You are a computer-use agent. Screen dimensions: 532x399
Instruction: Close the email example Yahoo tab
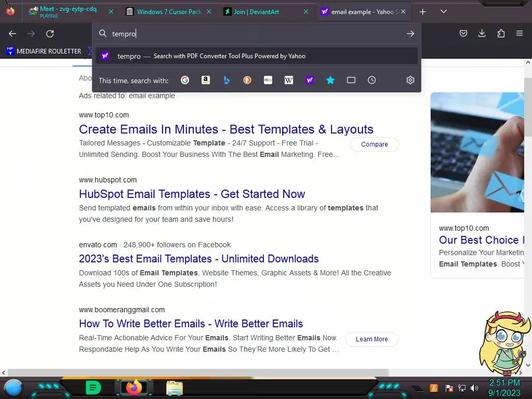pos(403,11)
